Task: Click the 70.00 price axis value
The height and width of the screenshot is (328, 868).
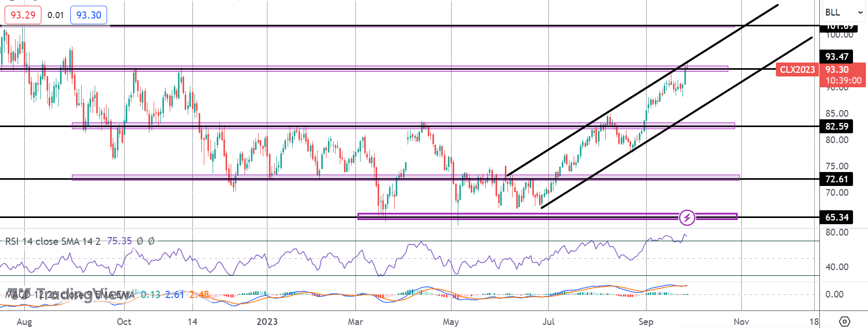Action: [x=837, y=193]
